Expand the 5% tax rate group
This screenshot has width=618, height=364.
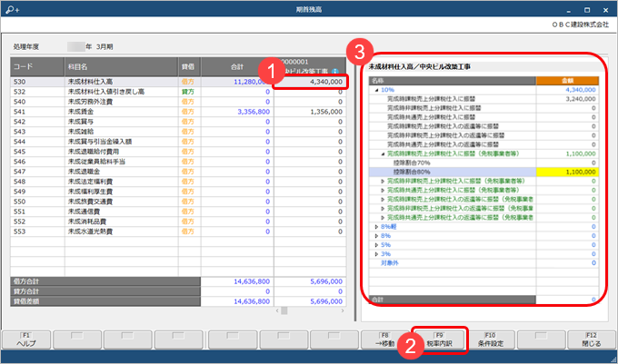point(376,245)
